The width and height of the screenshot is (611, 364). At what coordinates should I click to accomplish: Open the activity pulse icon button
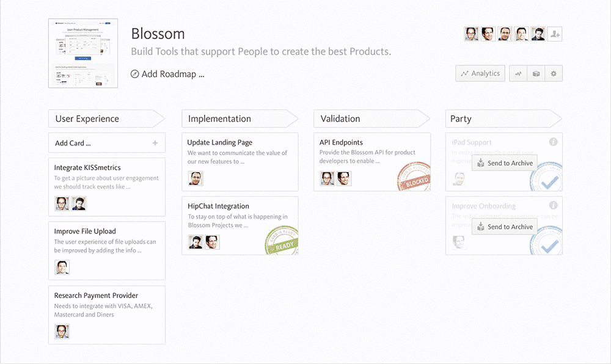518,73
